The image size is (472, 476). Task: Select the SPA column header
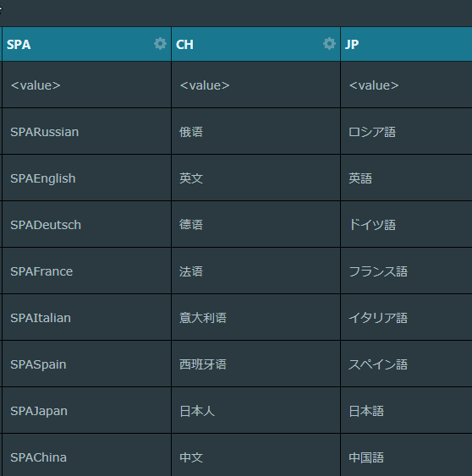click(86, 44)
